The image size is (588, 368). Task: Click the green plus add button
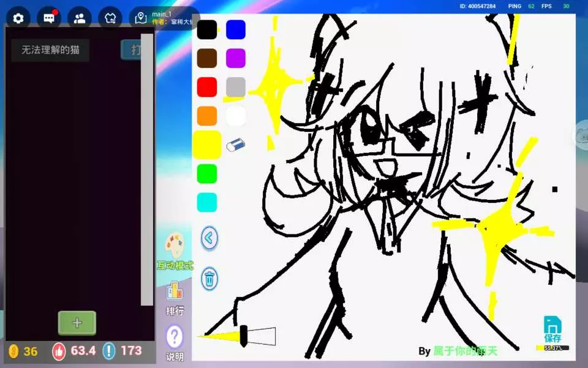point(77,323)
